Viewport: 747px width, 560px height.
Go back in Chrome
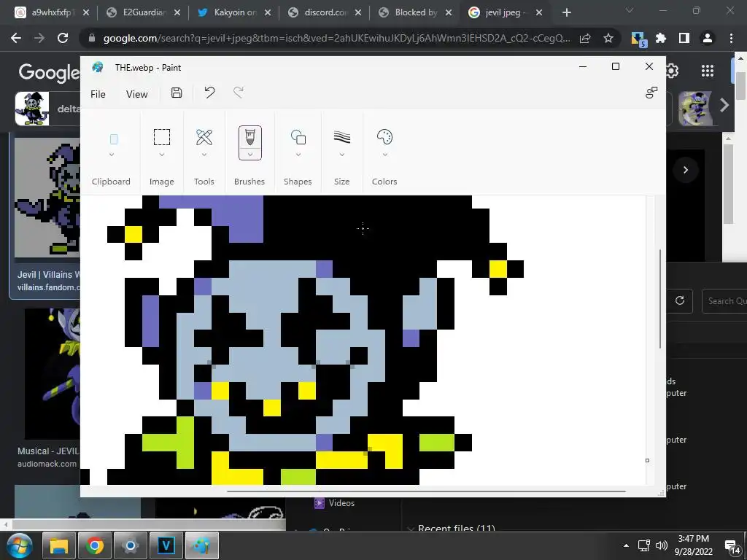click(16, 38)
